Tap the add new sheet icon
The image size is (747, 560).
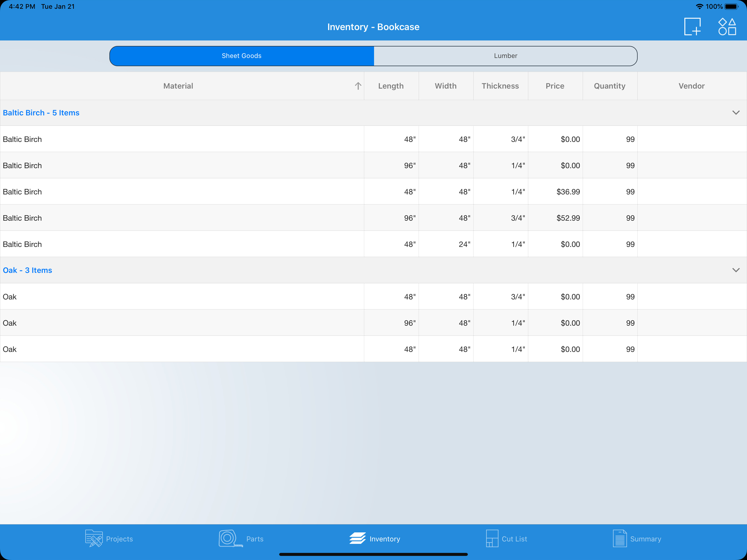pos(692,27)
